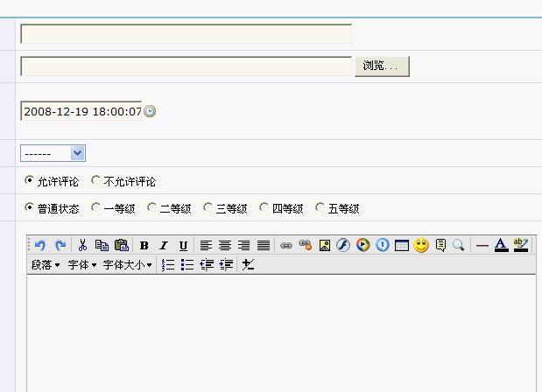Click the empty title text field
Viewport: 542px width, 392px height.
point(186,34)
